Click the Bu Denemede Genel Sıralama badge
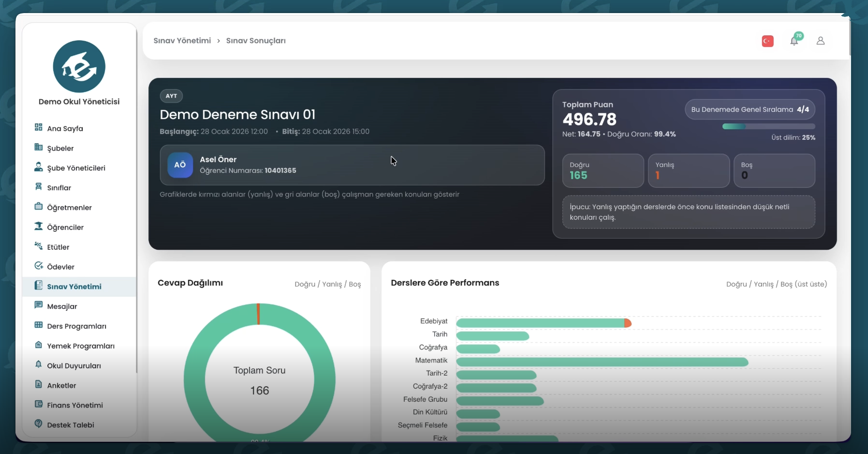868x454 pixels. (750, 109)
